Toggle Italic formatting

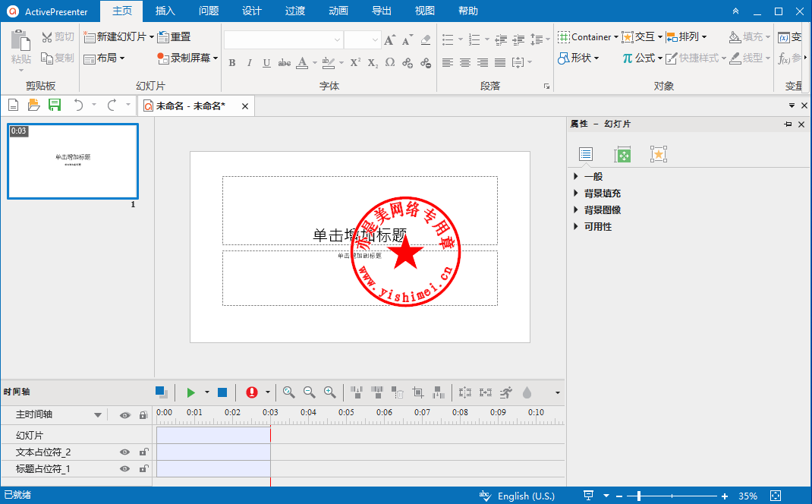tap(249, 63)
